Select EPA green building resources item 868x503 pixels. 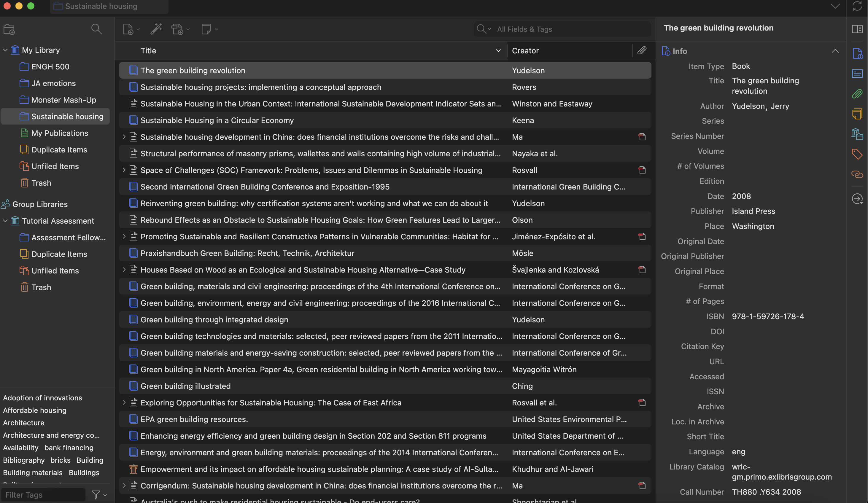385,419
